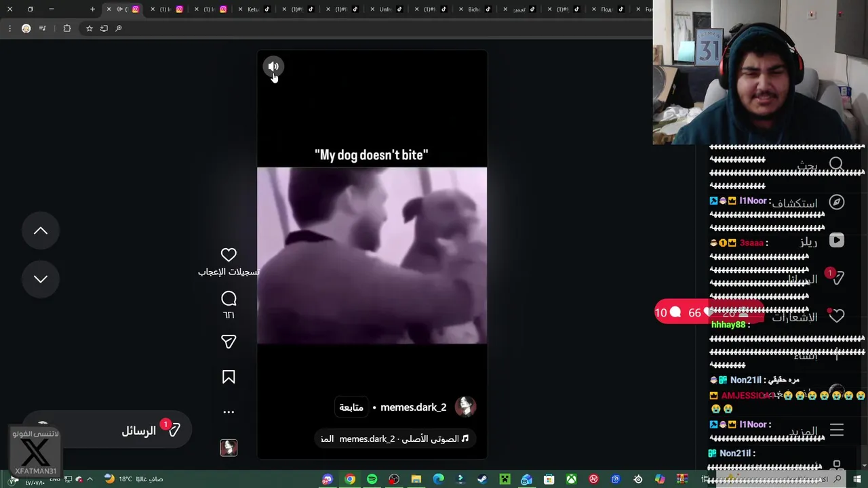Go to the next reel with the down chevron

(x=41, y=279)
